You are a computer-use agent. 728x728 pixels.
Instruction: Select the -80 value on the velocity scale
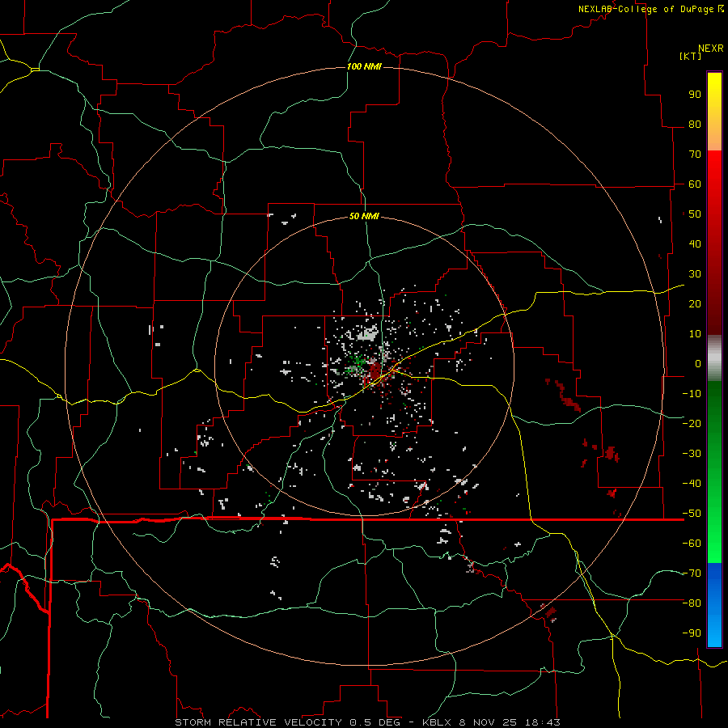tap(692, 603)
